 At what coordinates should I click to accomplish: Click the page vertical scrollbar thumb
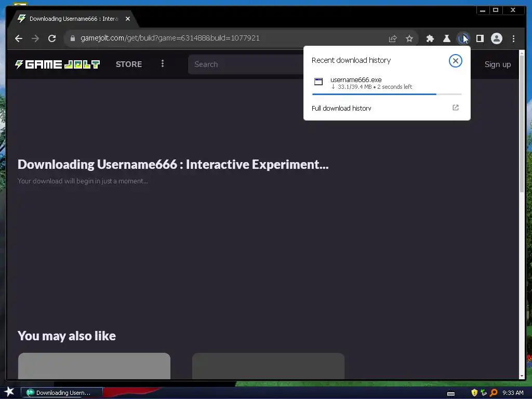[x=522, y=124]
